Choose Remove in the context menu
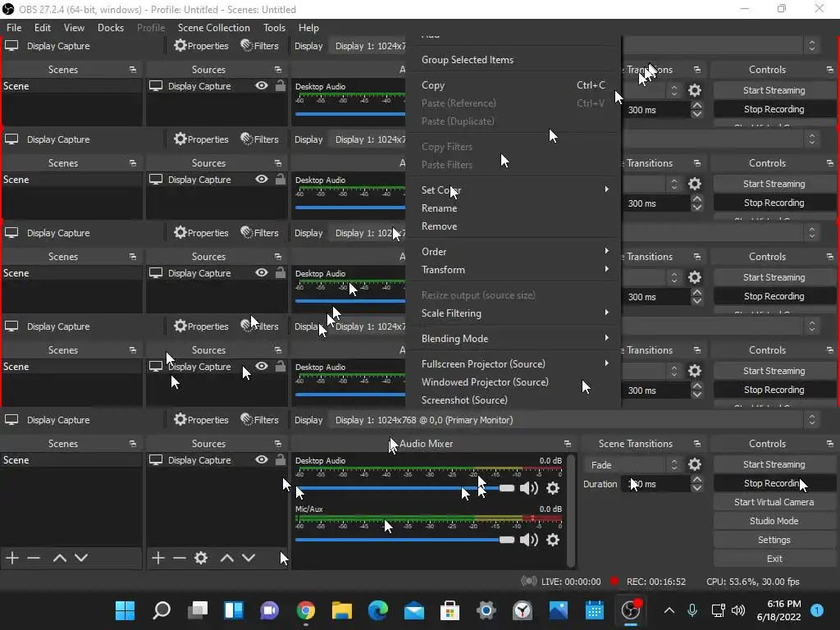 point(514,226)
